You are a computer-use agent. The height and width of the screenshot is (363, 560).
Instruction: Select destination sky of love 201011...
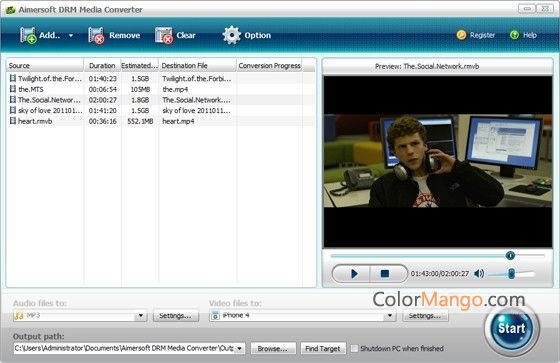[196, 111]
